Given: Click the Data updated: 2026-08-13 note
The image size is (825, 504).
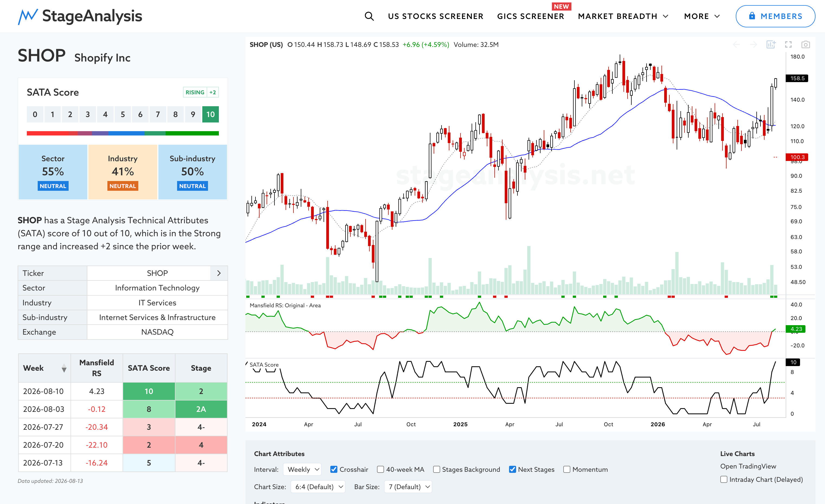Looking at the screenshot, I should pyautogui.click(x=50, y=481).
